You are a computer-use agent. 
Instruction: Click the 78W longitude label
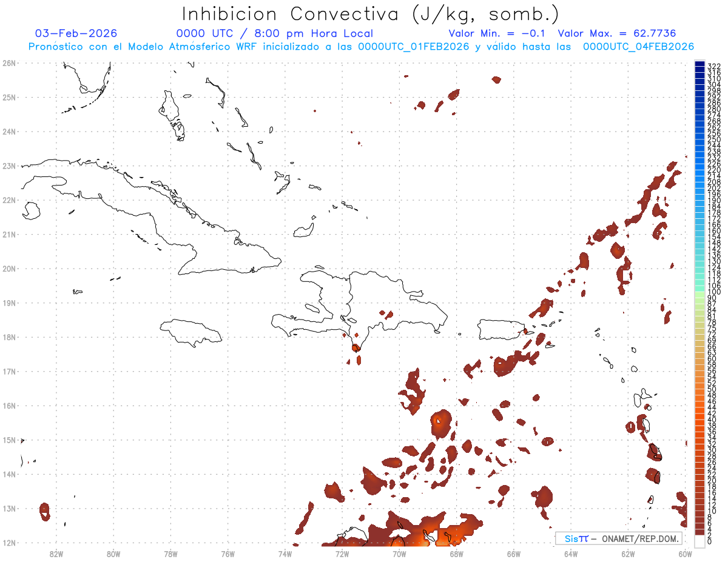coord(170,554)
